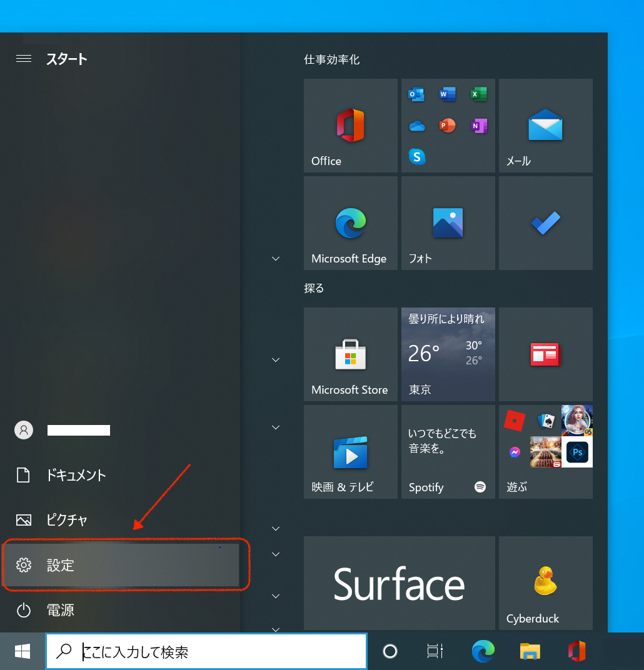Click the OneNote icon in the apps folder tile
Image resolution: width=644 pixels, height=670 pixels.
point(479,126)
